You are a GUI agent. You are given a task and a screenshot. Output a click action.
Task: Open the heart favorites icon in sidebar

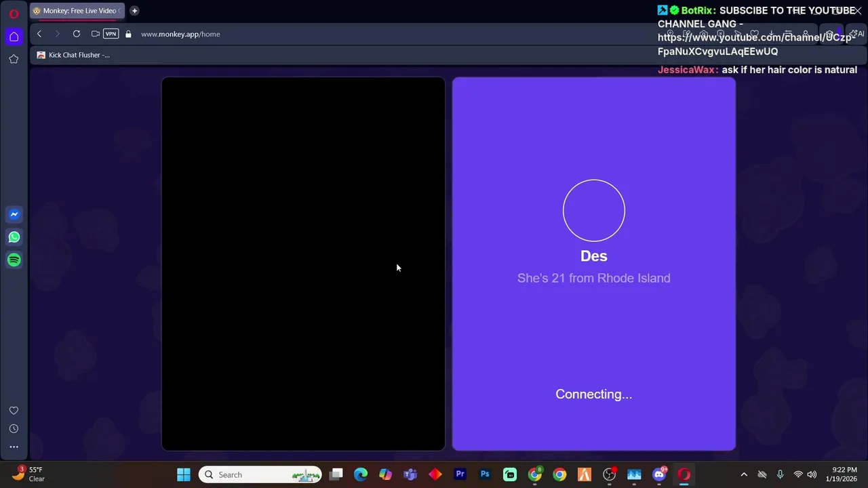coord(14,411)
